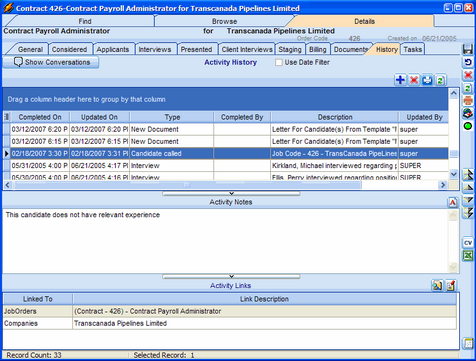Click the CV icon in the sidebar
Screen dimensions: 476x361
tap(468, 243)
